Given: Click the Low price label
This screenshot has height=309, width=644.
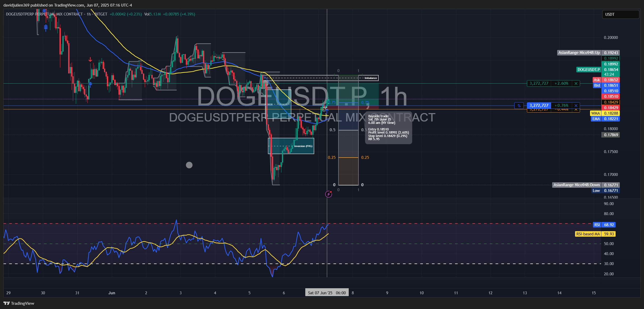Looking at the screenshot, I should tap(596, 191).
